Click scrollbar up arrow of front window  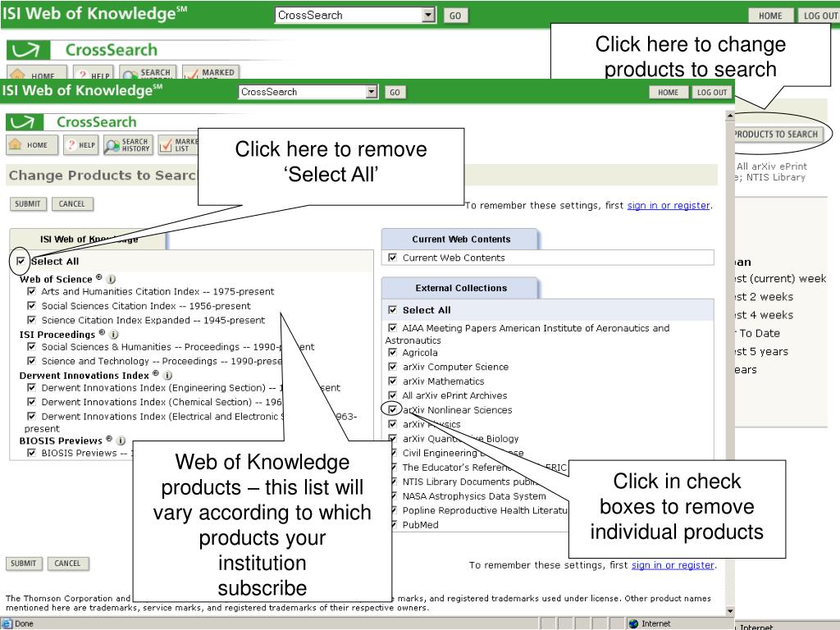pyautogui.click(x=729, y=115)
